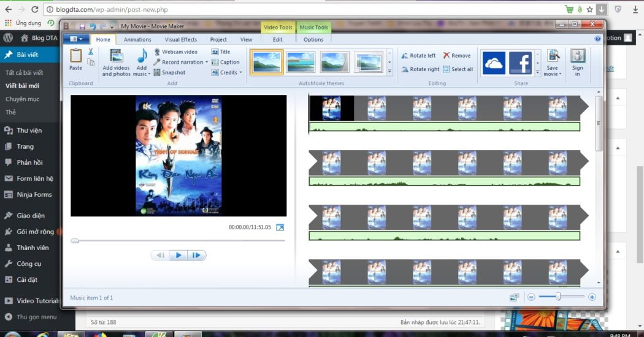Click the timeline zoom slider handle
The height and width of the screenshot is (337, 644).
point(558,297)
